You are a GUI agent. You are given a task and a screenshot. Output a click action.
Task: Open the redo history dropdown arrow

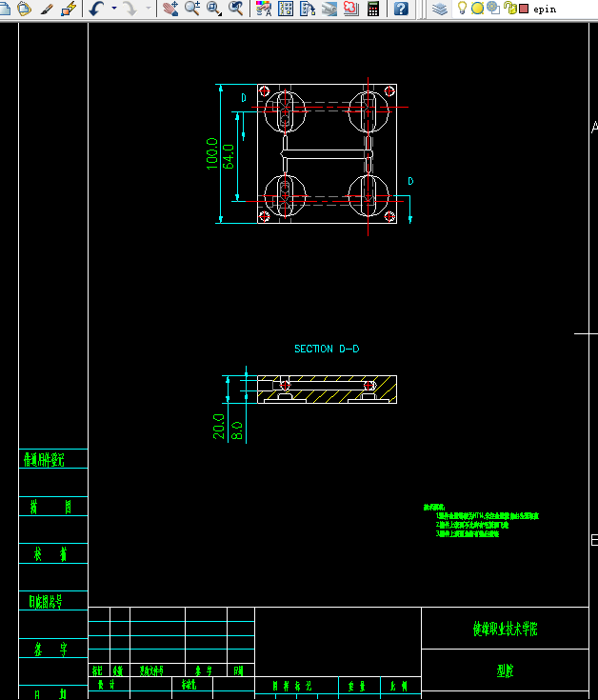[149, 8]
